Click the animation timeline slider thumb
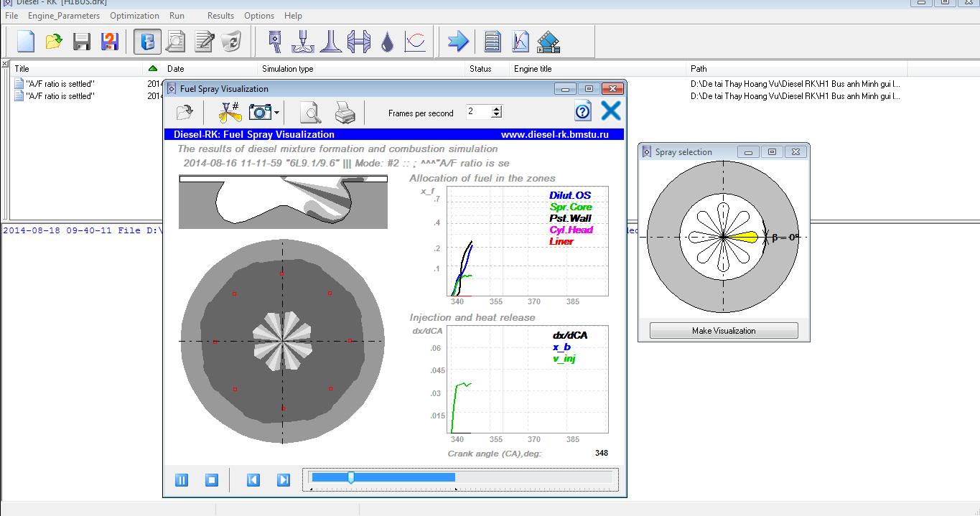This screenshot has height=516, width=980. tap(350, 477)
